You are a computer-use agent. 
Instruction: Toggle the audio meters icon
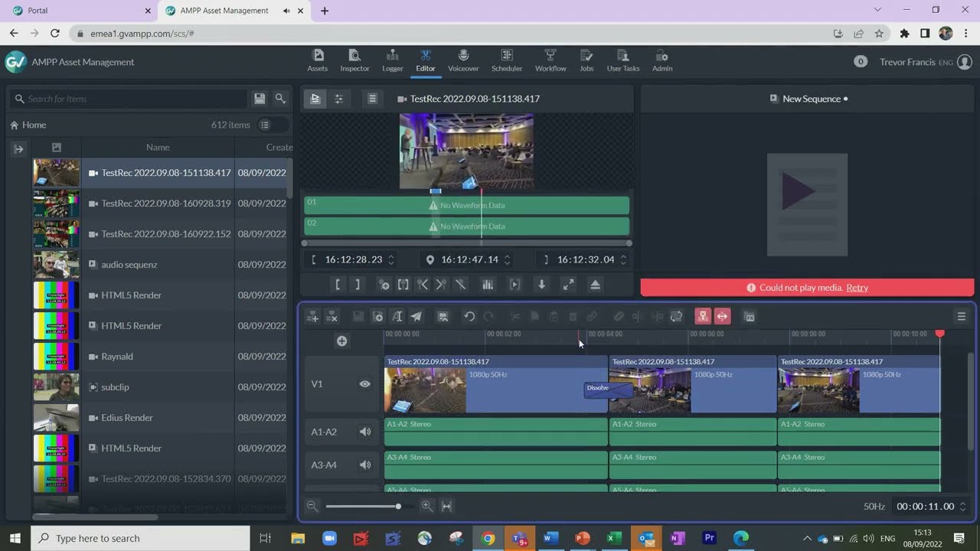487,285
